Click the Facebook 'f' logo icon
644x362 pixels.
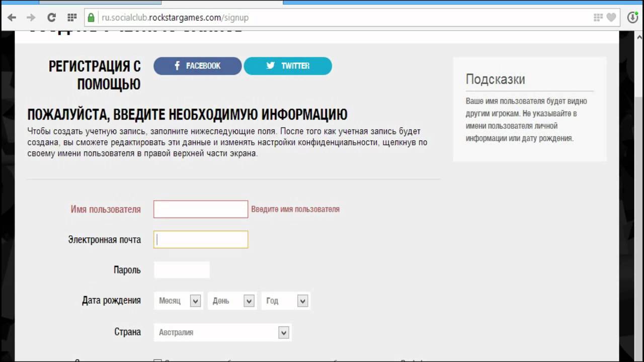tap(177, 66)
